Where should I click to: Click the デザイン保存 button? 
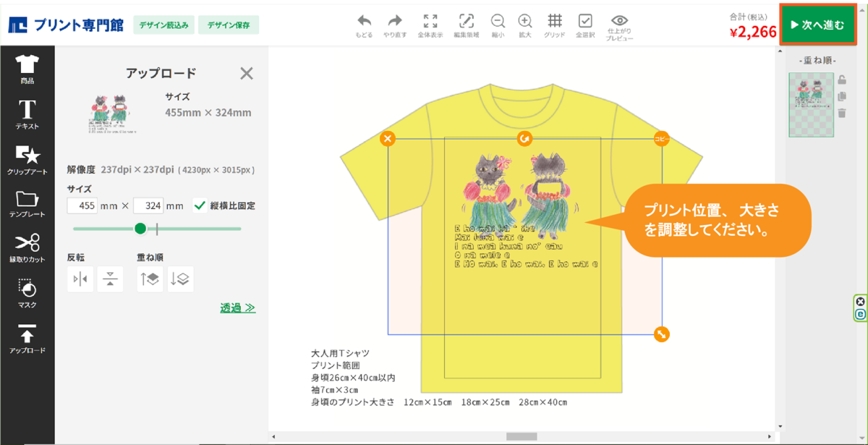click(229, 25)
